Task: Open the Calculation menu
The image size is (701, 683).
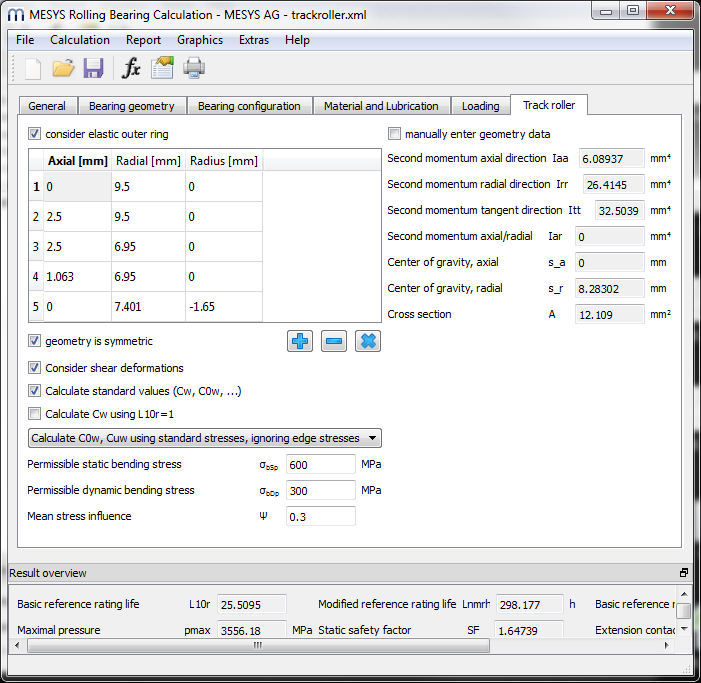Action: [80, 40]
